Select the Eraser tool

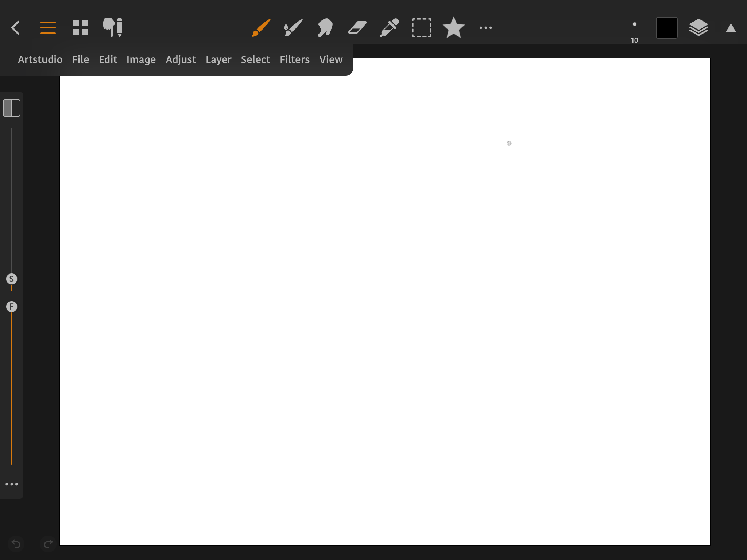point(357,28)
